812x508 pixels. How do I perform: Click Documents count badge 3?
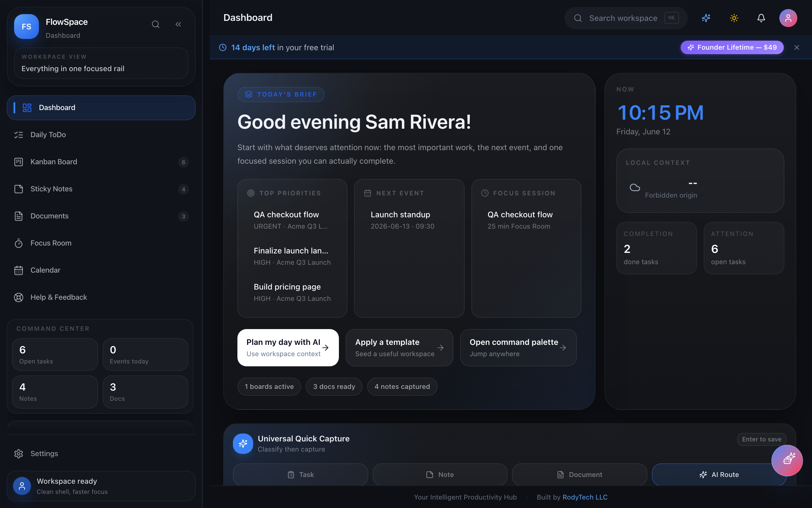183,216
